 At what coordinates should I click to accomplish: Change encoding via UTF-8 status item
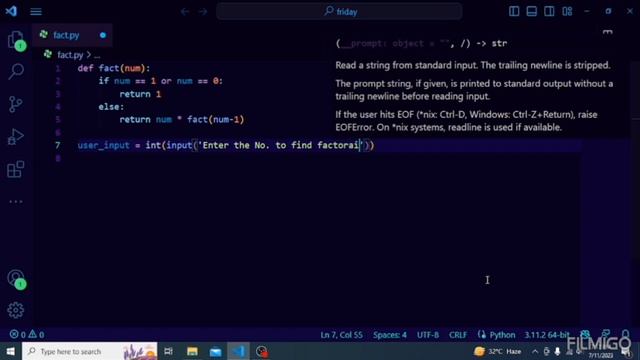click(x=428, y=335)
